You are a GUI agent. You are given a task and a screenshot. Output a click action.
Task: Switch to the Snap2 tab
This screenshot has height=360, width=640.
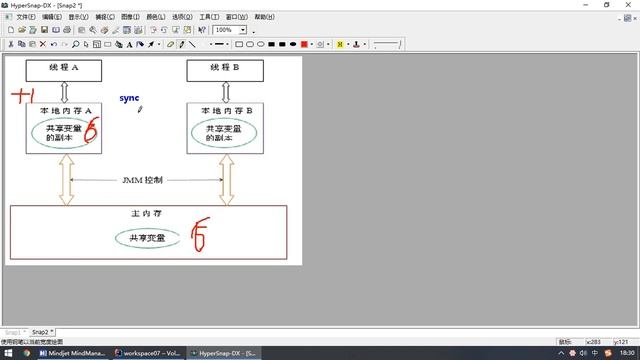click(x=42, y=332)
